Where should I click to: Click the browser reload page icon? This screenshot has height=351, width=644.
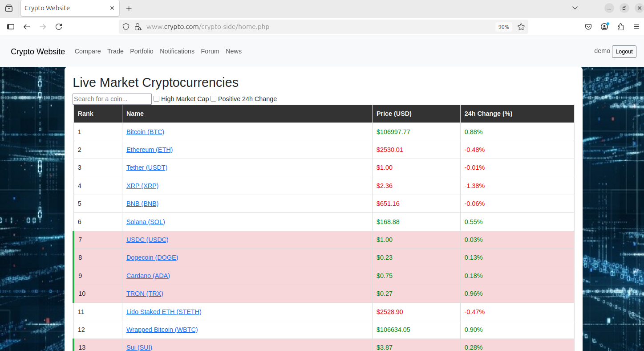59,27
